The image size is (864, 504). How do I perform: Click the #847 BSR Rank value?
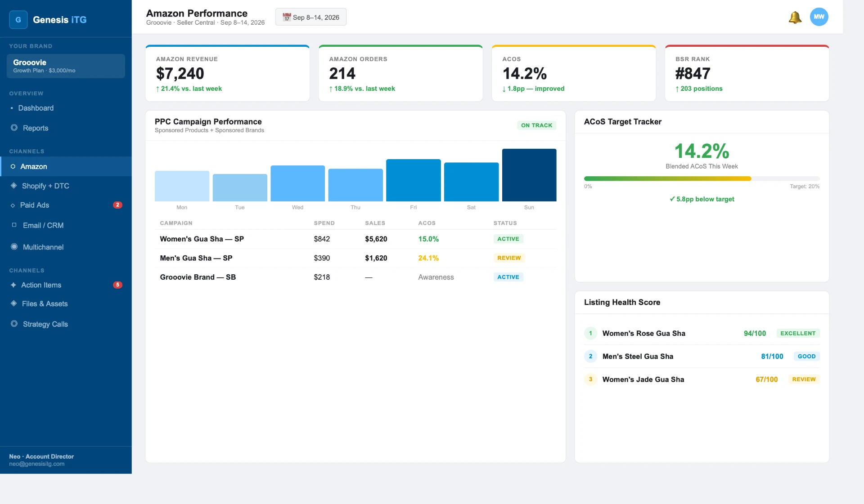[x=693, y=73]
